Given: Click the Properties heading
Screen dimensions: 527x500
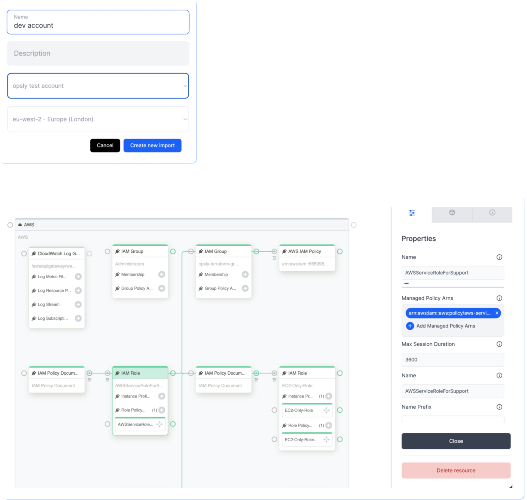Looking at the screenshot, I should 419,239.
